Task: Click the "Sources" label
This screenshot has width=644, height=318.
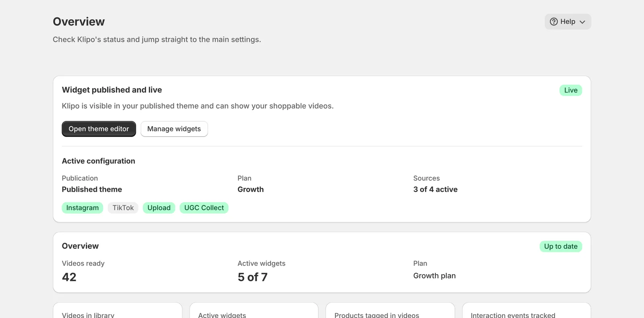Action: [x=427, y=178]
